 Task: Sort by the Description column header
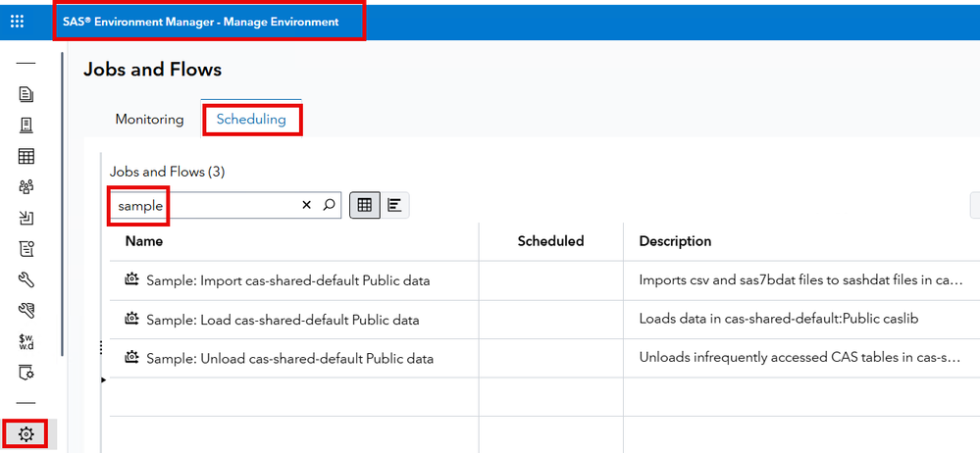tap(675, 241)
